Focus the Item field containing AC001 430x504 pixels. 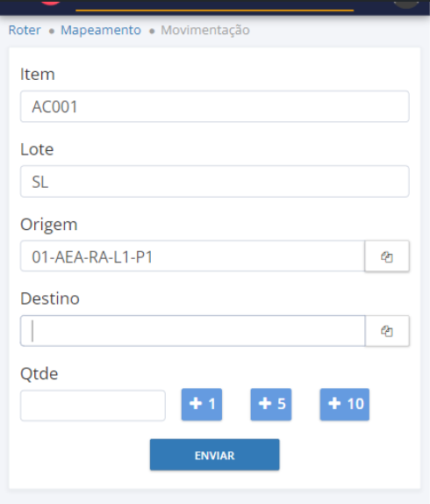point(214,106)
